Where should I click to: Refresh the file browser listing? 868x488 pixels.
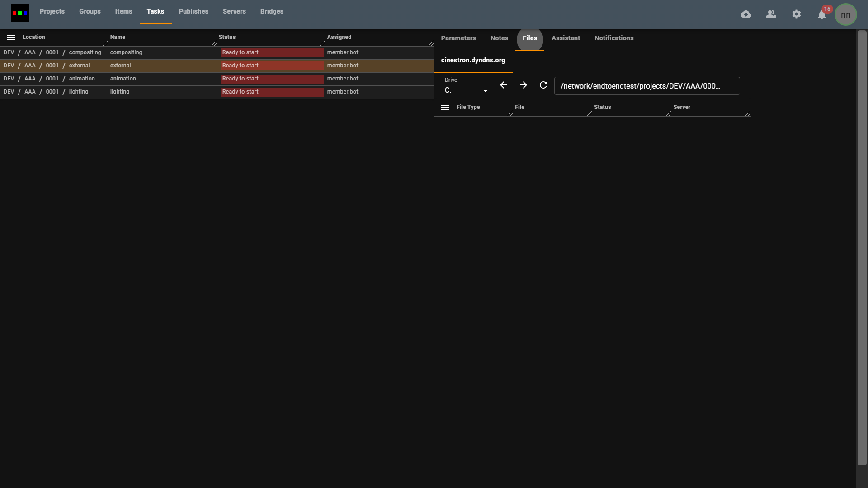click(543, 85)
